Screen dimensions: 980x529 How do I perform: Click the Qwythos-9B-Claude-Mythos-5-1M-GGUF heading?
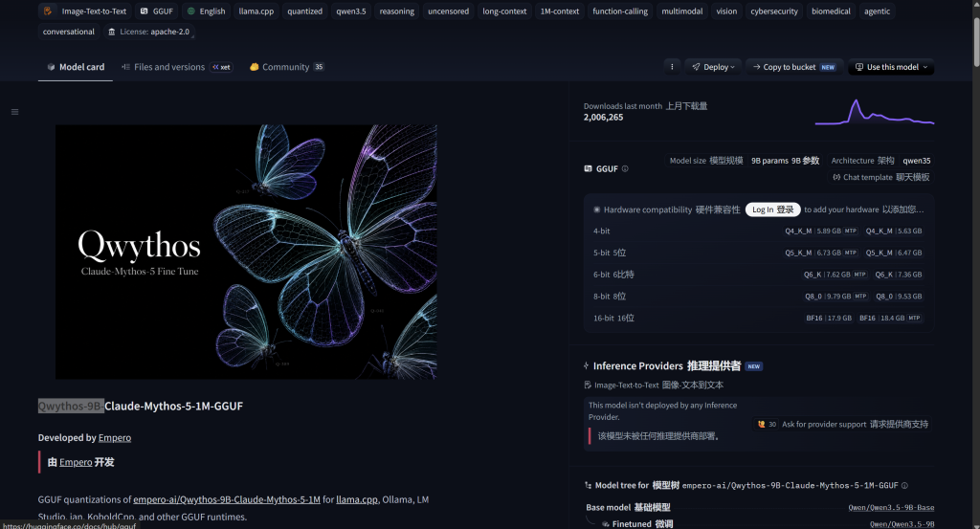(x=141, y=406)
